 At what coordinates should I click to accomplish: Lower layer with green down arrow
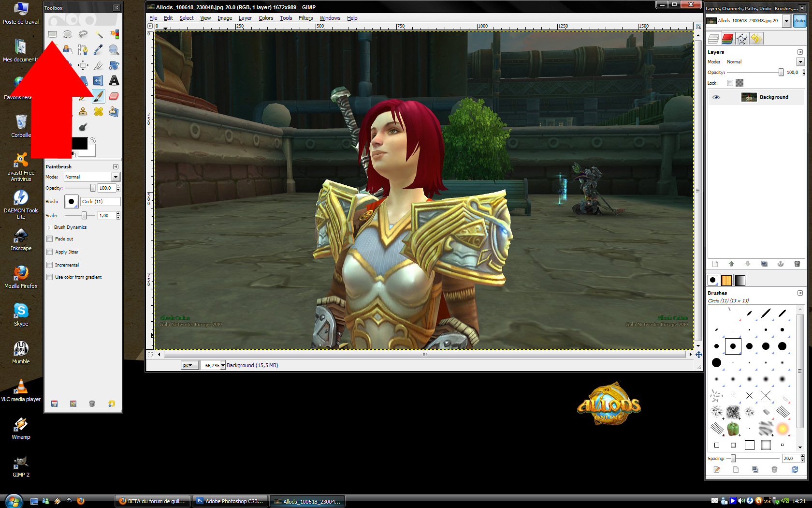748,264
